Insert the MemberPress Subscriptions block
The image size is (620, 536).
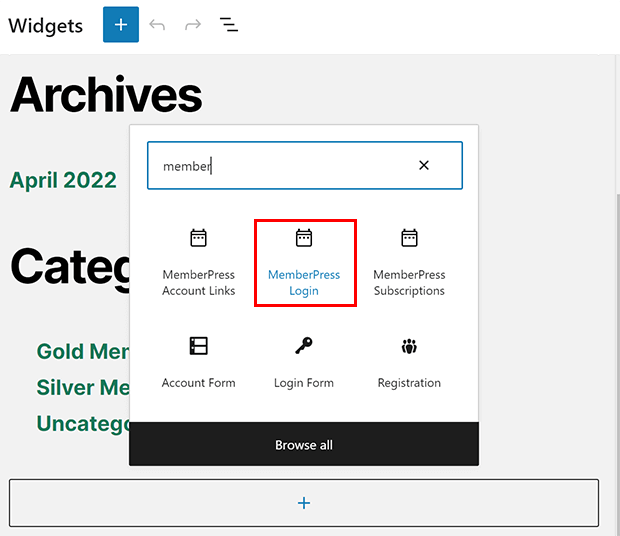coord(409,263)
